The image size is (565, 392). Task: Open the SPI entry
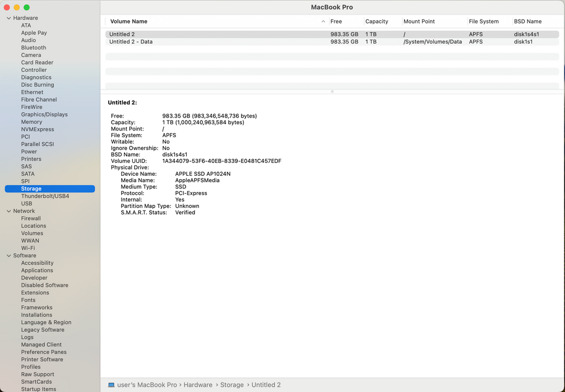coord(25,181)
